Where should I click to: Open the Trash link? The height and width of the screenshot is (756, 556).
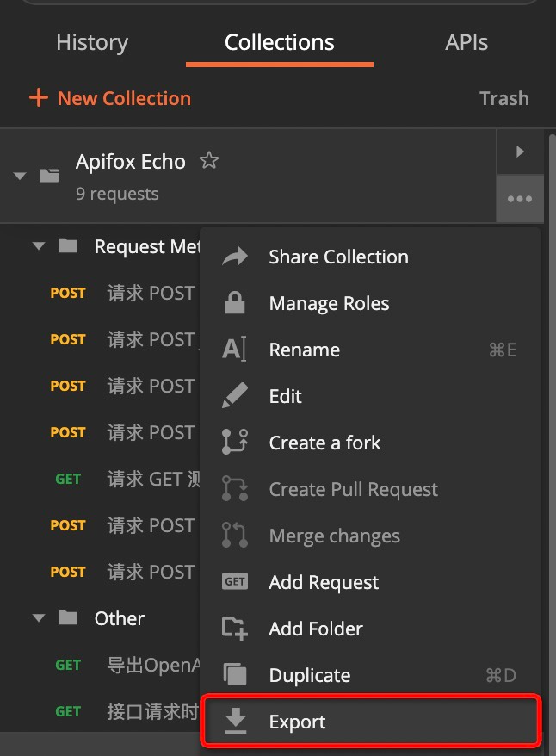(504, 98)
